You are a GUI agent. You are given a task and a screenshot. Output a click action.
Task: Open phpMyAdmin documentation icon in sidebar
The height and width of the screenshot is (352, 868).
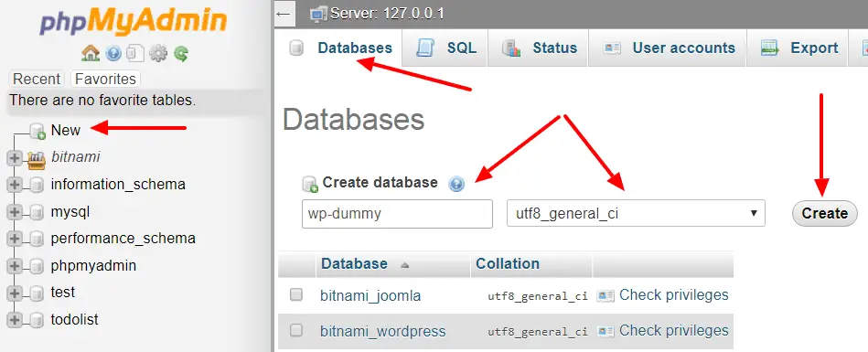click(135, 54)
